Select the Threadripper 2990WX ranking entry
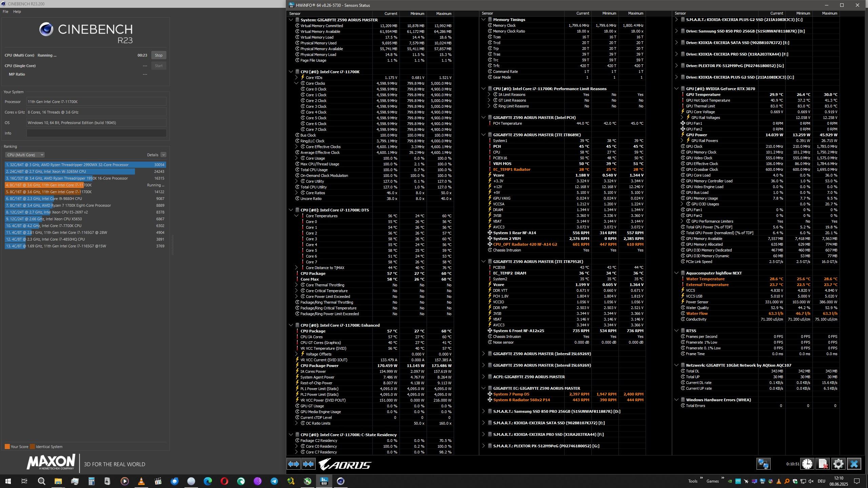Screen dimensions: 868x488 [85, 165]
